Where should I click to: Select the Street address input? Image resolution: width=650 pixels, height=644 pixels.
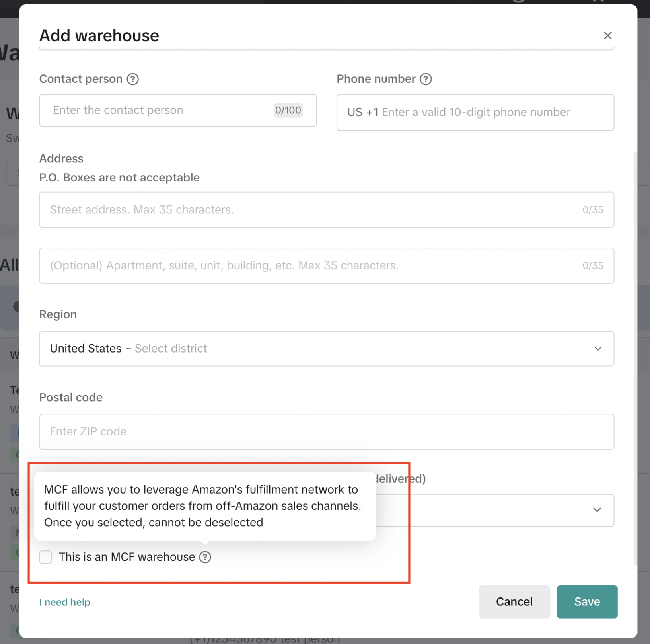[310, 210]
